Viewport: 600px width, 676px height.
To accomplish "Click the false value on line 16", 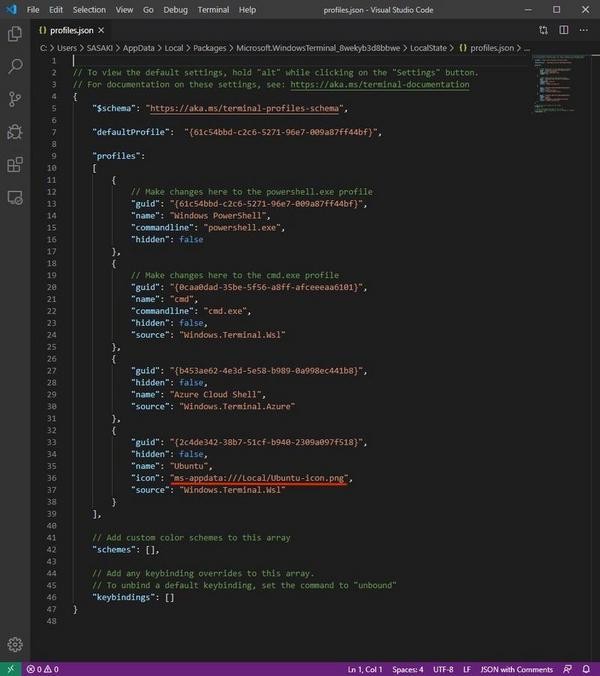I will coord(191,239).
